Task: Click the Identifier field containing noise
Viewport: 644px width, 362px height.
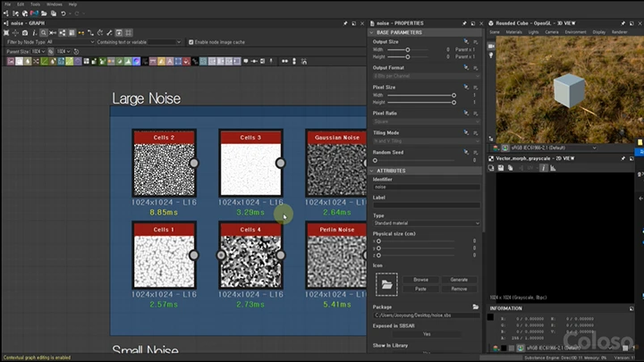Action: click(x=427, y=187)
